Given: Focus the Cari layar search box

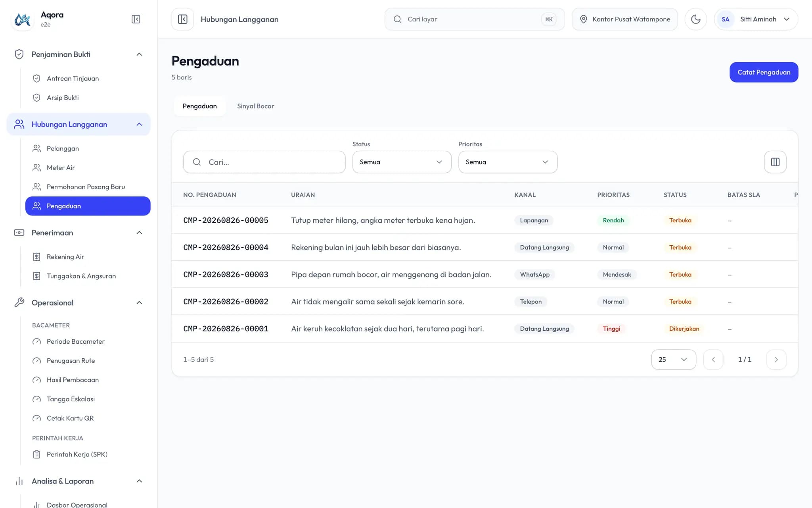Looking at the screenshot, I should point(474,19).
